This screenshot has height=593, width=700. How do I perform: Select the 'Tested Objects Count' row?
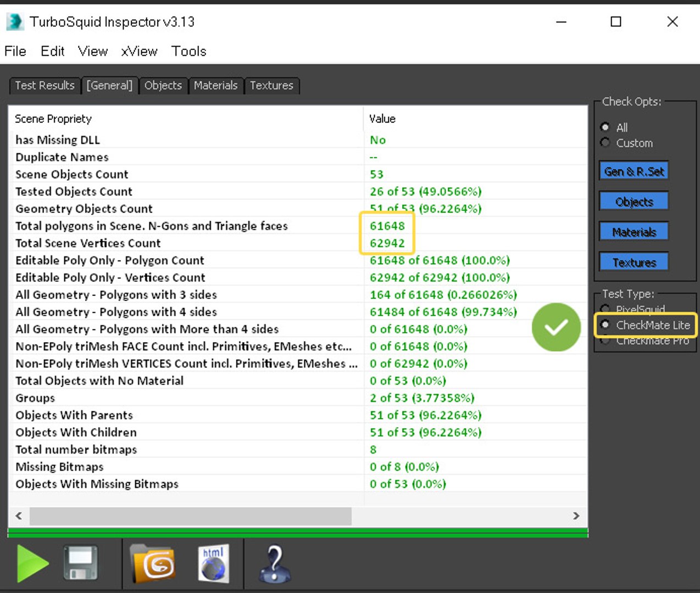click(298, 192)
